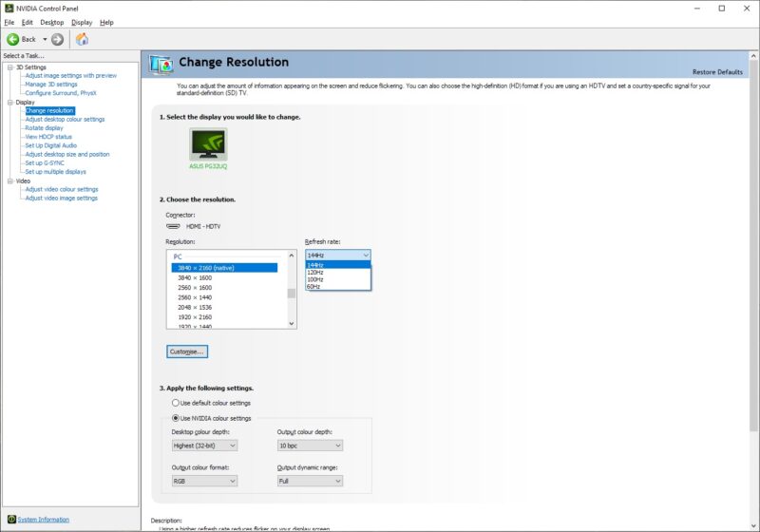This screenshot has height=532, width=760.
Task: Click the Restore Defaults link
Action: (x=716, y=72)
